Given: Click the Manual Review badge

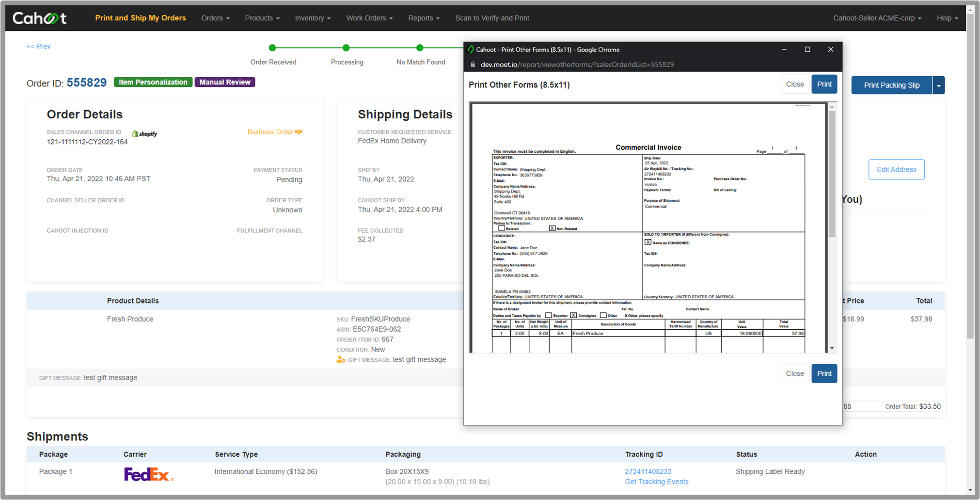Looking at the screenshot, I should (x=225, y=82).
